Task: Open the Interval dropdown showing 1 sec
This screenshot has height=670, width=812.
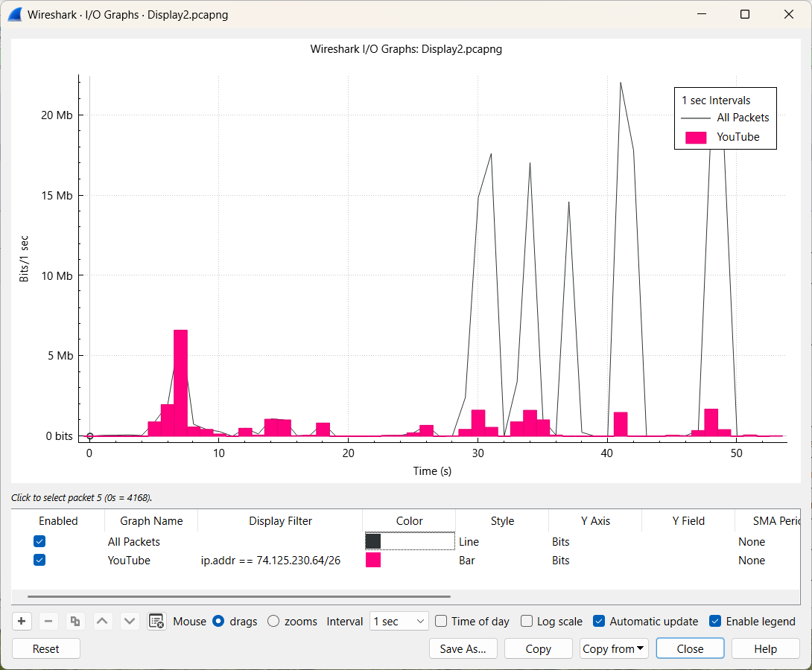Action: pos(399,622)
